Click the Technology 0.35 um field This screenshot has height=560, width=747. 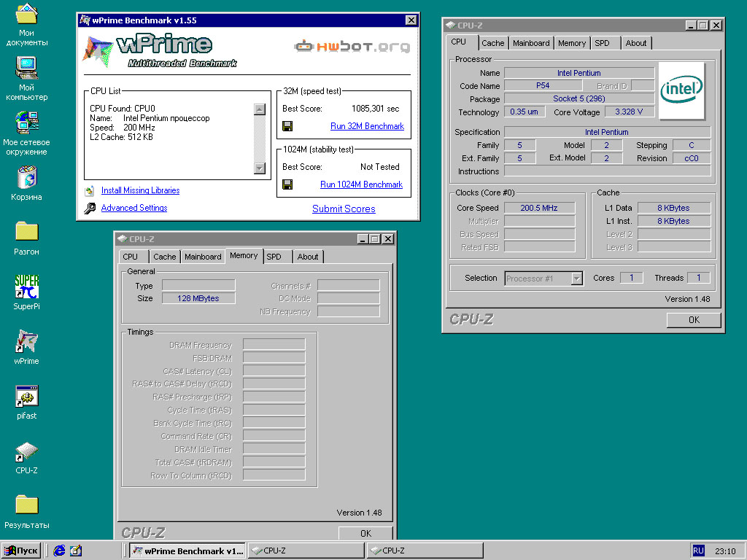tap(524, 112)
